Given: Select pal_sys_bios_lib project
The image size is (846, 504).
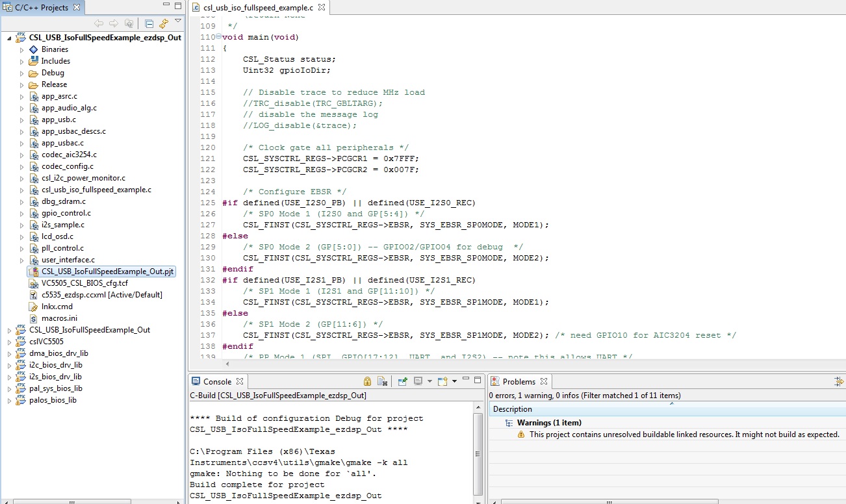Looking at the screenshot, I should click(56, 388).
